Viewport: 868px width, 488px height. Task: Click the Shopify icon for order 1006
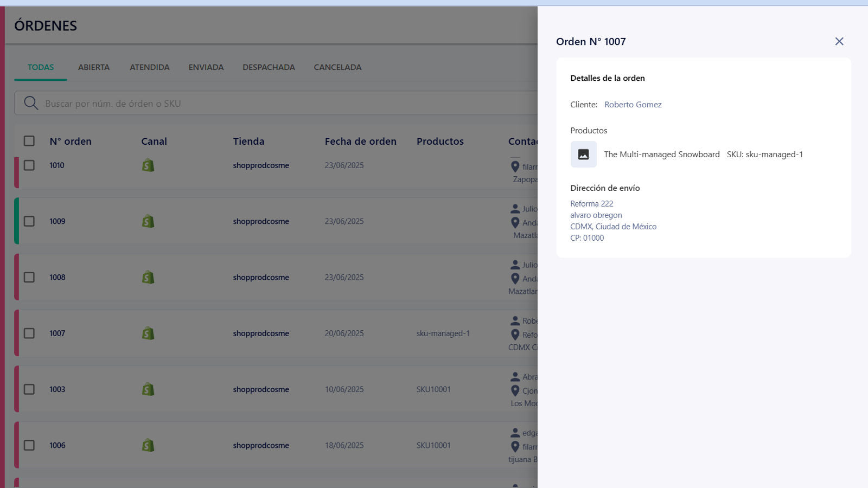pyautogui.click(x=148, y=445)
